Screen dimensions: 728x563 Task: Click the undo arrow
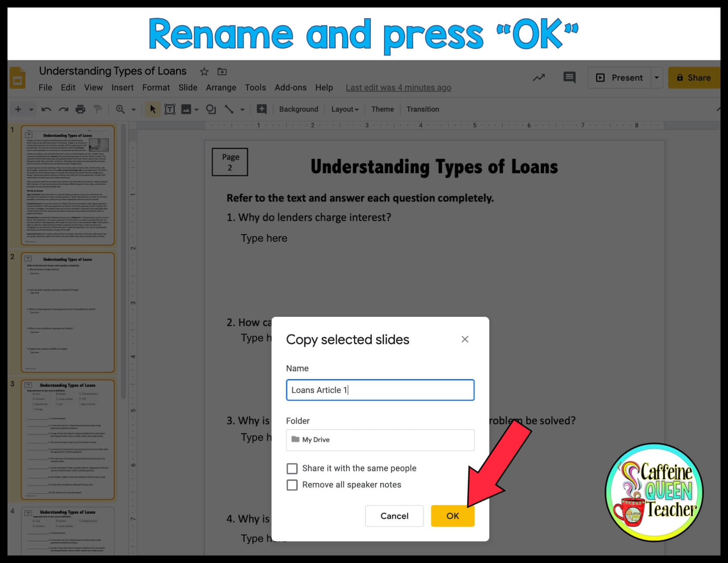pyautogui.click(x=46, y=109)
